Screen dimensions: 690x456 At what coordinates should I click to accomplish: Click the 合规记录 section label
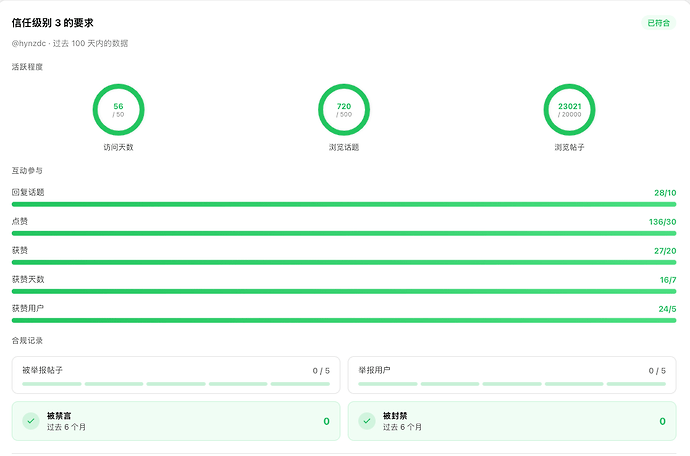[x=27, y=341]
